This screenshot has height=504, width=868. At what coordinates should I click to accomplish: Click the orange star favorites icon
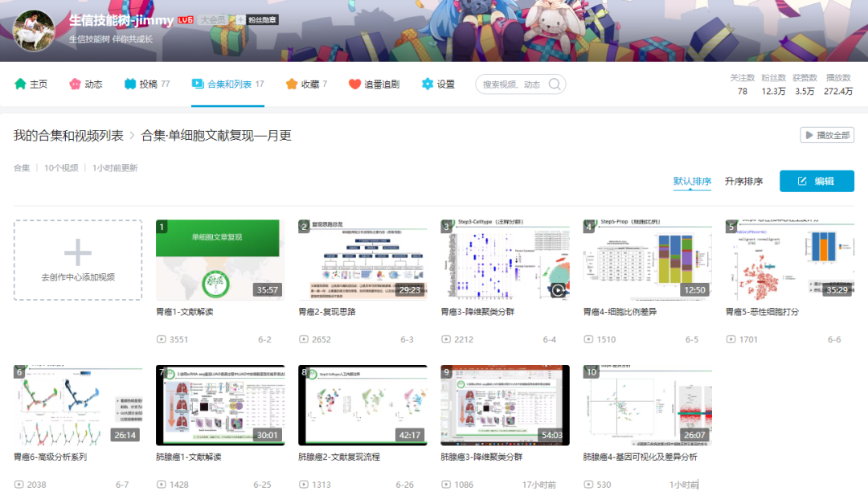[292, 84]
